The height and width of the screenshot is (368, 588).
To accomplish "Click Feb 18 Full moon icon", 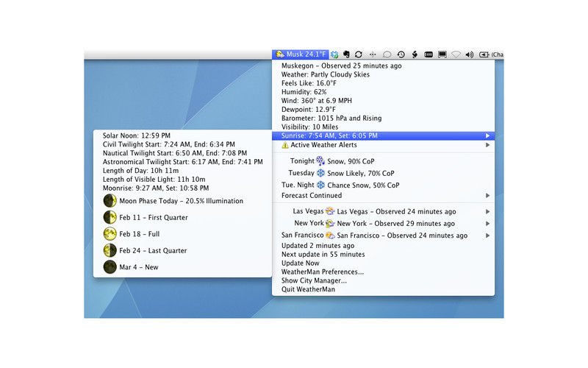I will coord(110,234).
